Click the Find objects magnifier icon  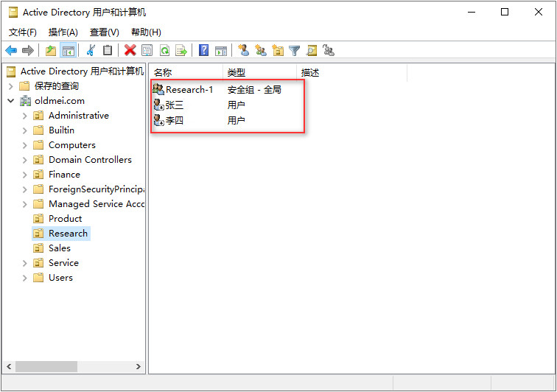point(312,50)
